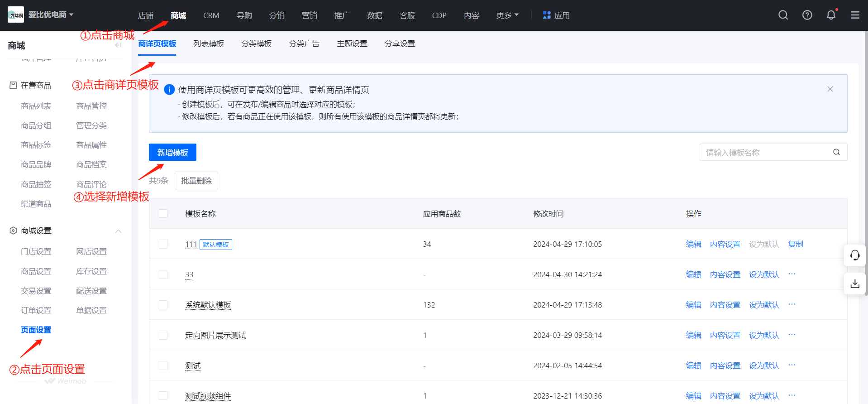Open the 客服 top menu
The height and width of the screenshot is (404, 868).
[407, 15]
